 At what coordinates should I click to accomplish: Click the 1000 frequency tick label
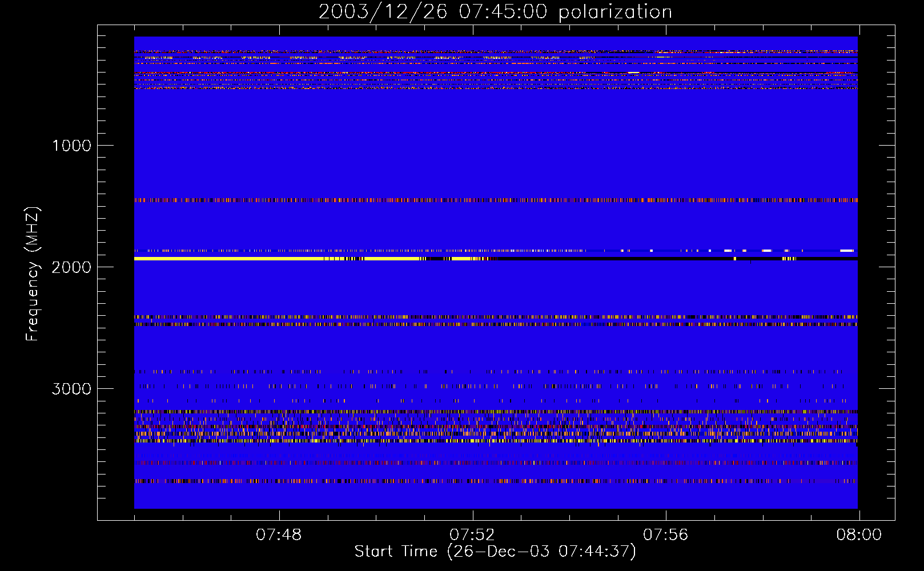71,146
